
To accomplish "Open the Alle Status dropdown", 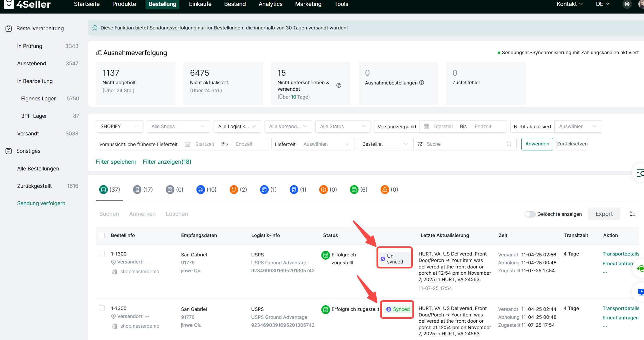I will click(343, 127).
